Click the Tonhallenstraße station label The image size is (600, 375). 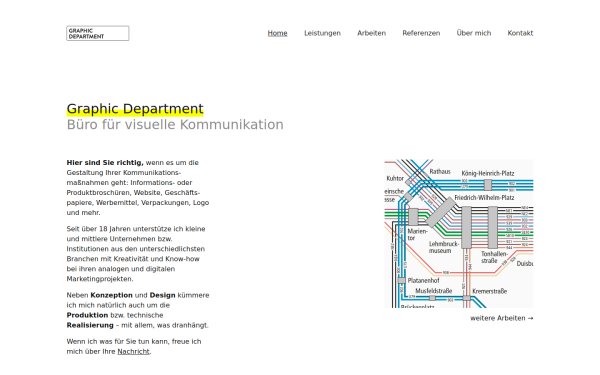click(494, 257)
